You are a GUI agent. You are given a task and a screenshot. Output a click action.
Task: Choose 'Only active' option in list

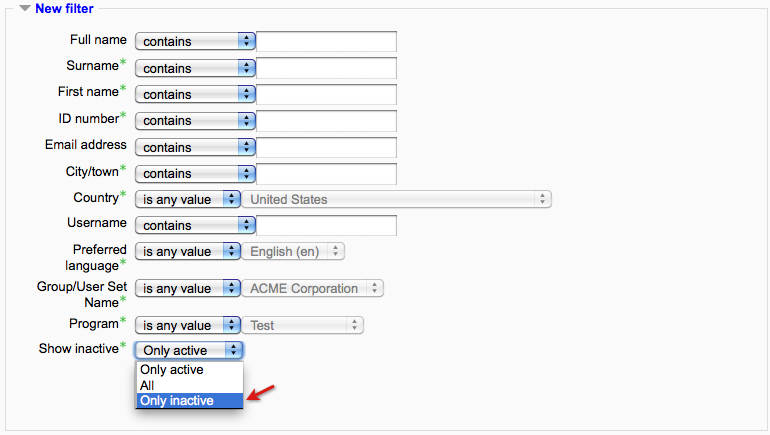click(189, 370)
